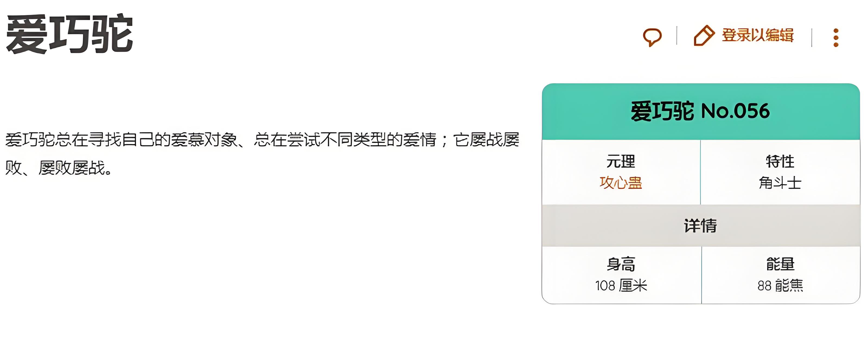The width and height of the screenshot is (868, 346).
Task: Click the 特性 label in infobox
Action: [780, 161]
